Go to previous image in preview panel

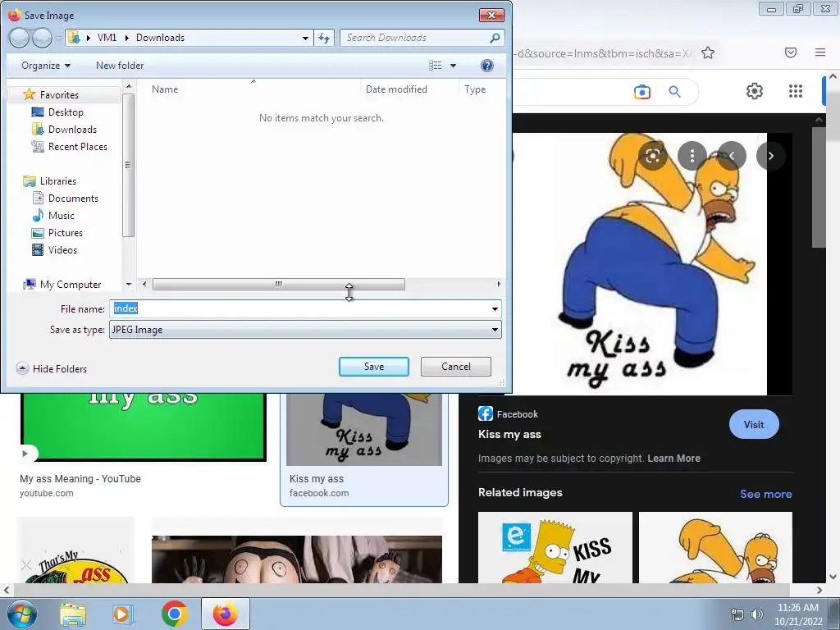pyautogui.click(x=731, y=156)
